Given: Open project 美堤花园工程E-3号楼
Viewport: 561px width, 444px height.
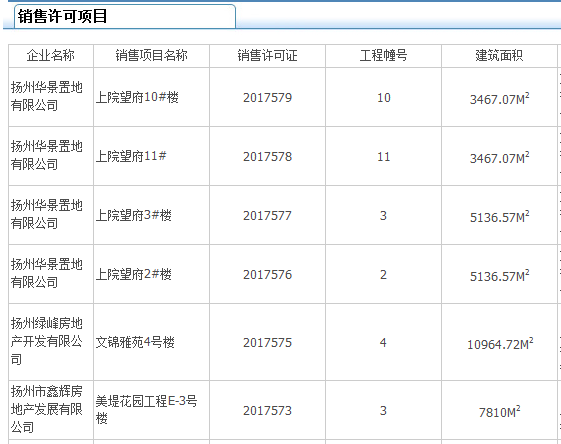Looking at the screenshot, I should pyautogui.click(x=146, y=410).
